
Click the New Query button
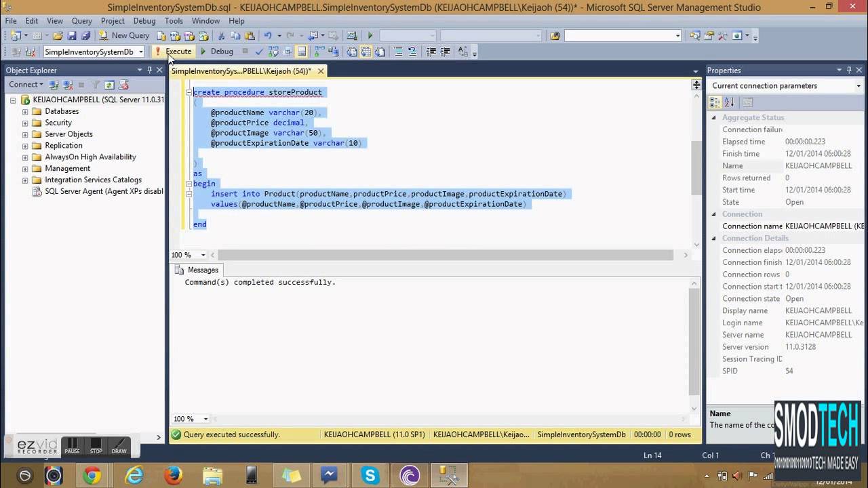point(124,35)
